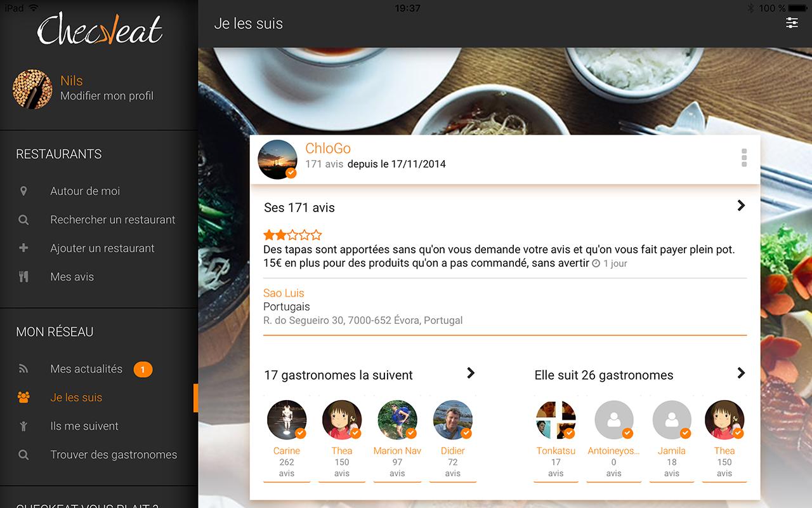The height and width of the screenshot is (508, 812).
Task: Expand the Elle suit 26 gastronomes list
Action: click(741, 373)
